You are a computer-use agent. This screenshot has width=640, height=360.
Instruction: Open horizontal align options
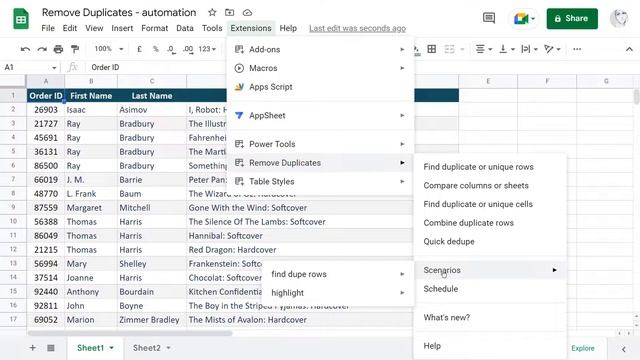tap(484, 49)
